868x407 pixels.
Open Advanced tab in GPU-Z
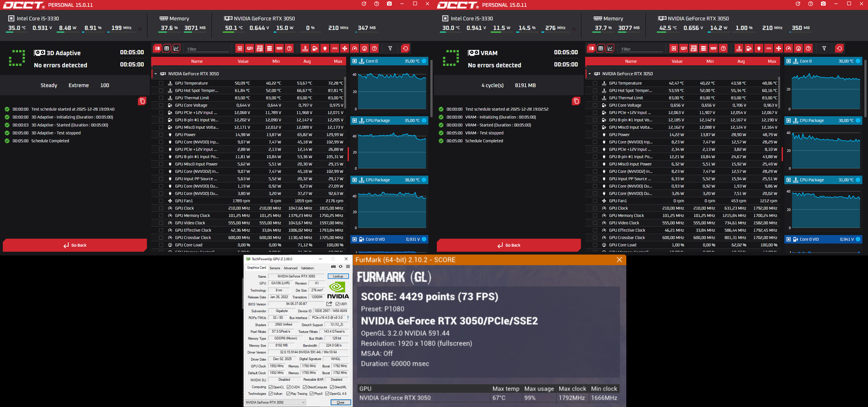(290, 268)
